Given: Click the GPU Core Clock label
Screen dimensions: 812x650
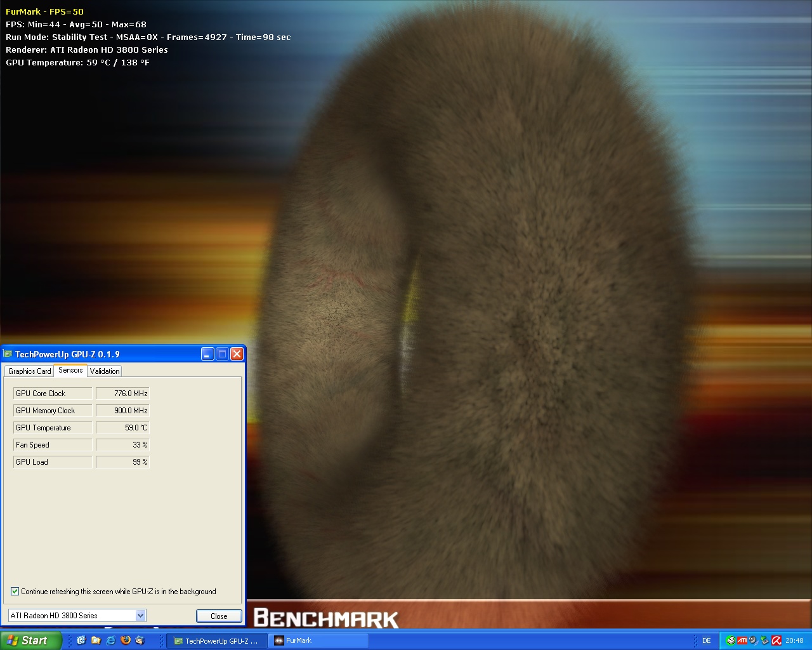Looking at the screenshot, I should [53, 394].
